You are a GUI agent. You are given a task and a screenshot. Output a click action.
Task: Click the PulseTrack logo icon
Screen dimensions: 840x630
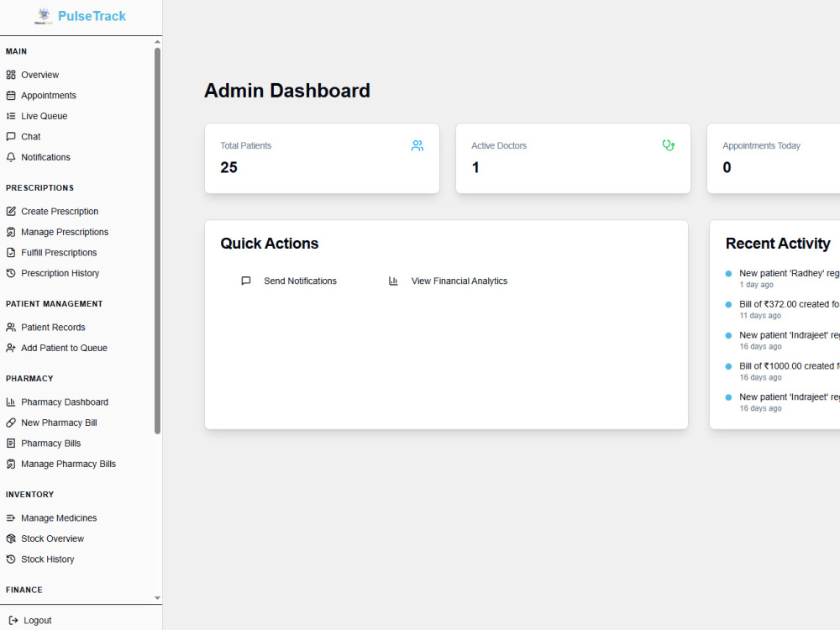(44, 16)
